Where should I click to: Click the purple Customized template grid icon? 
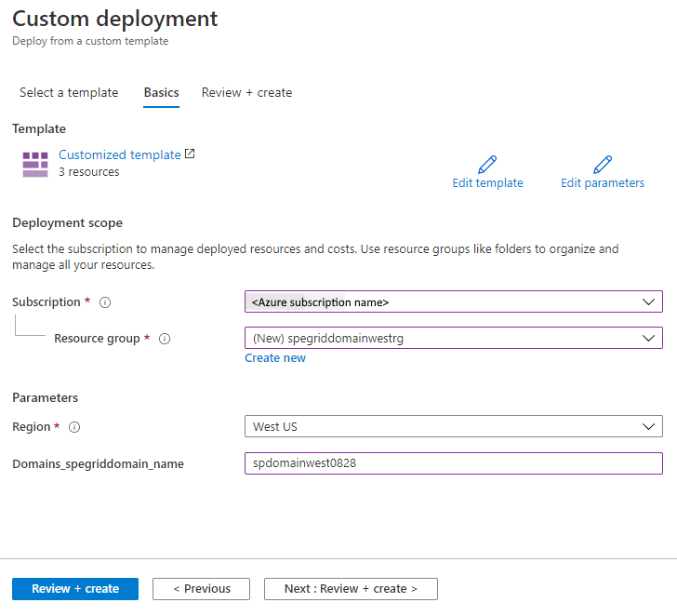tap(35, 164)
